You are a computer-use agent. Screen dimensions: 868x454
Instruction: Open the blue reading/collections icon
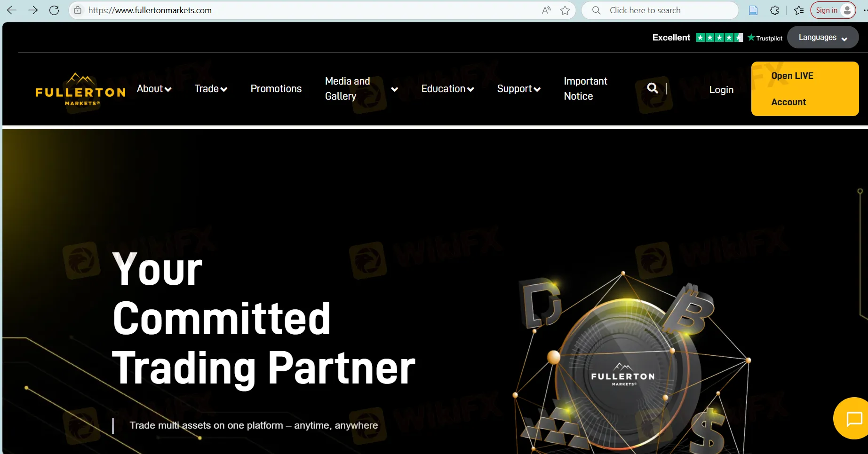tap(753, 10)
